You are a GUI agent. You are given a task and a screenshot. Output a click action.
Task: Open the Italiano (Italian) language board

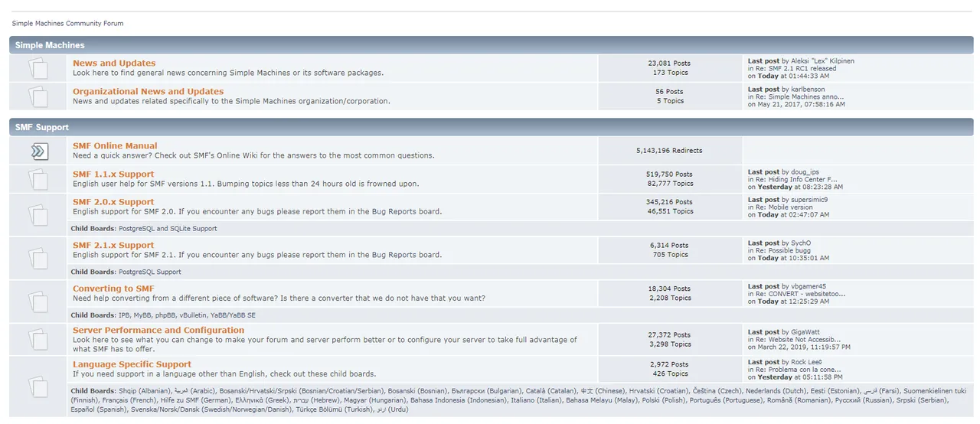click(535, 400)
